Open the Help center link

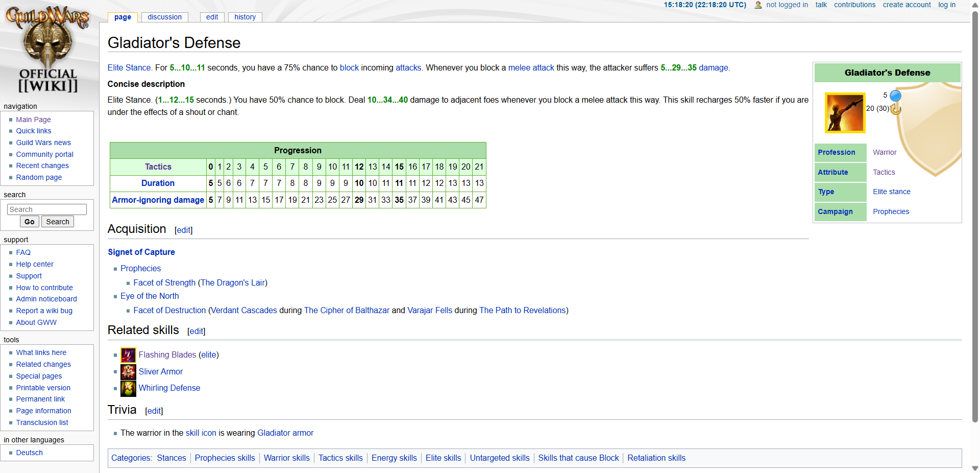click(35, 264)
